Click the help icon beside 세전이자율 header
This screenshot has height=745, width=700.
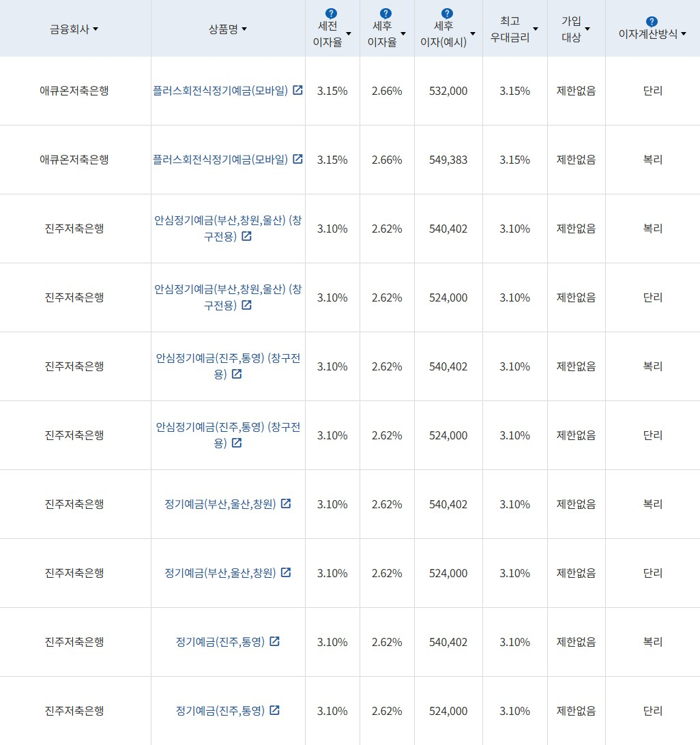(x=331, y=12)
